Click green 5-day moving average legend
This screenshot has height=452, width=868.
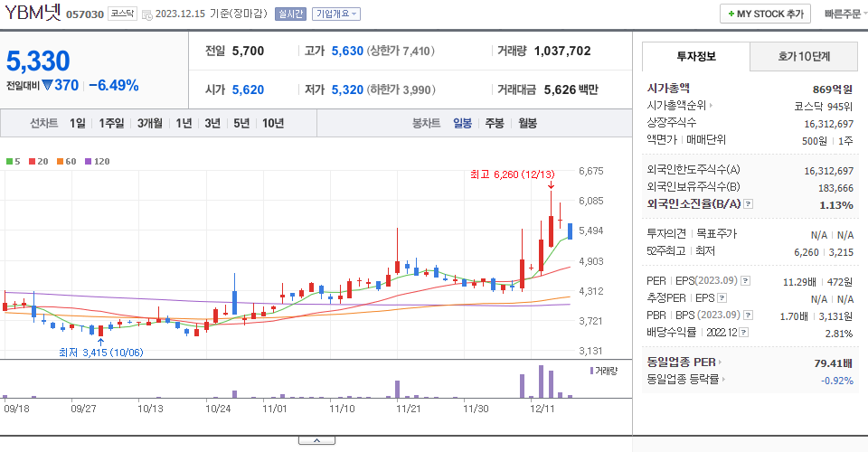coord(14,162)
